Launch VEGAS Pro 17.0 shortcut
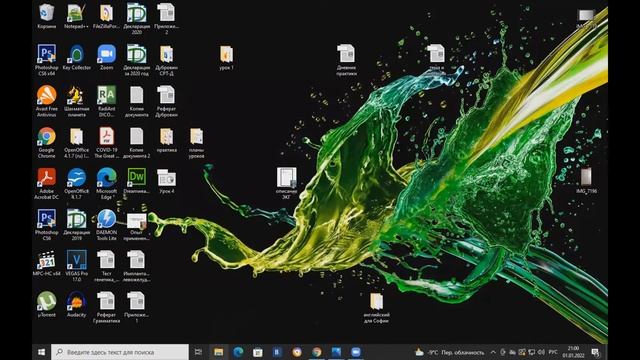This screenshot has height=360, width=640. coord(76,266)
